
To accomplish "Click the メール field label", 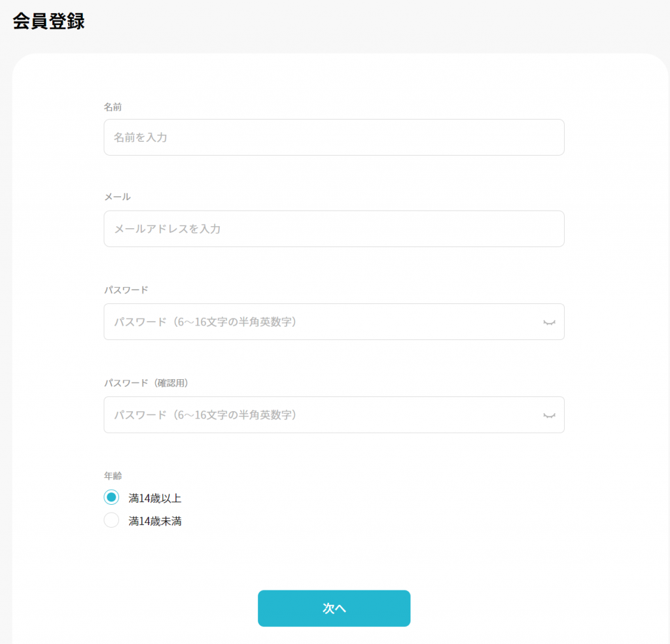I will pyautogui.click(x=118, y=196).
